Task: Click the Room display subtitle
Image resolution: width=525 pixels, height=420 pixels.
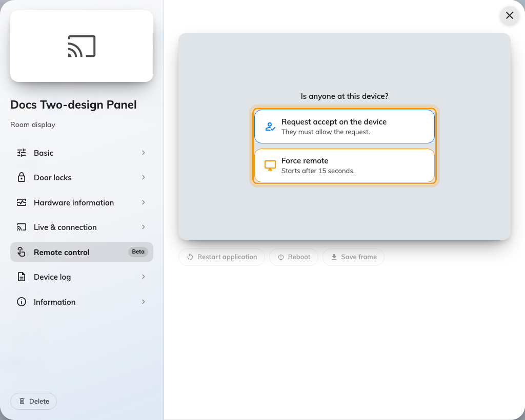Action: pos(33,125)
